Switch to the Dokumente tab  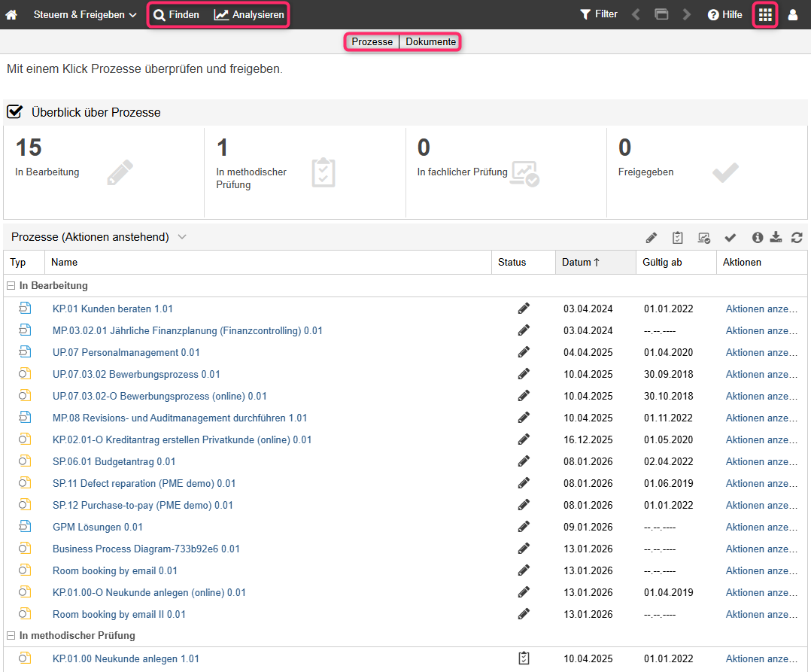point(430,42)
